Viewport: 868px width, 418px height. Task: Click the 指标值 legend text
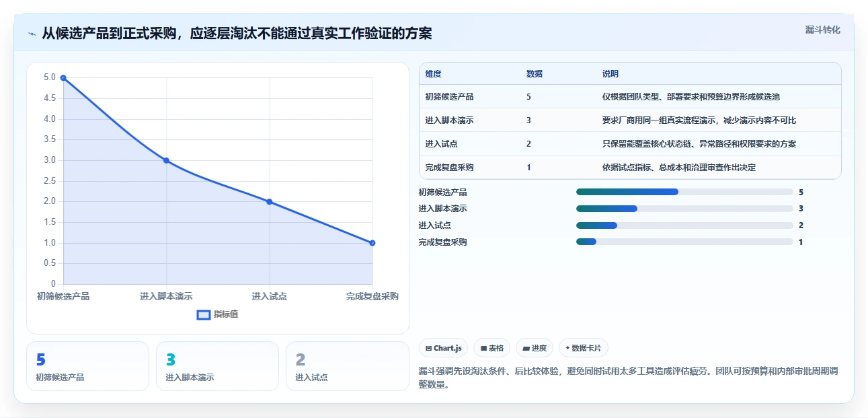click(x=226, y=315)
